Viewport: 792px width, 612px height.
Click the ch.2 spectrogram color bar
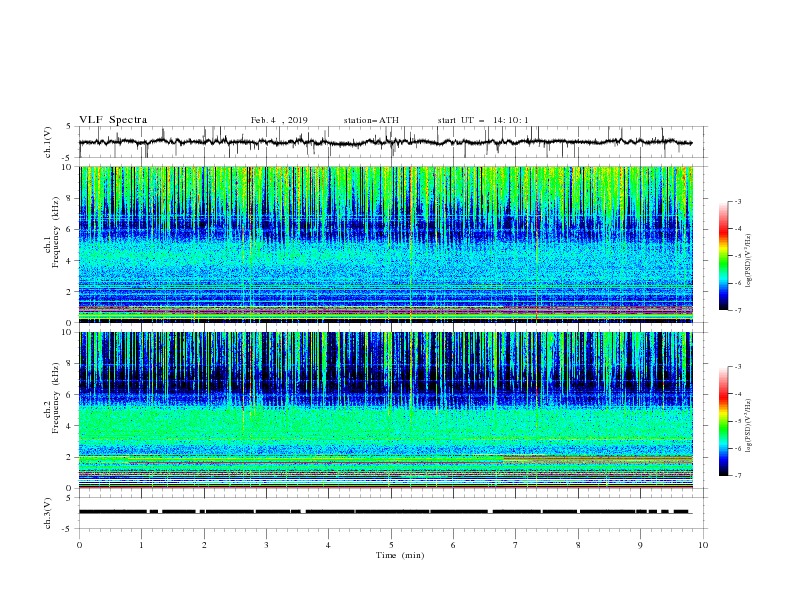723,421
